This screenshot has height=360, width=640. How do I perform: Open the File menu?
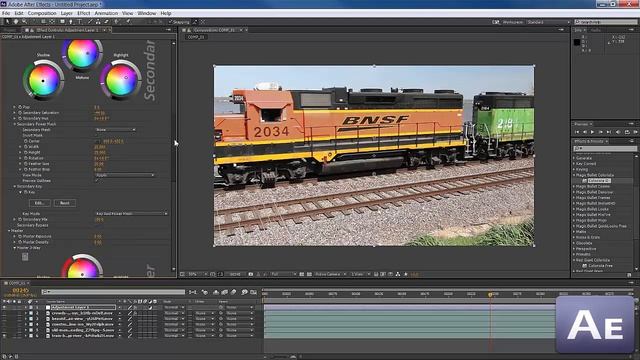[6, 13]
